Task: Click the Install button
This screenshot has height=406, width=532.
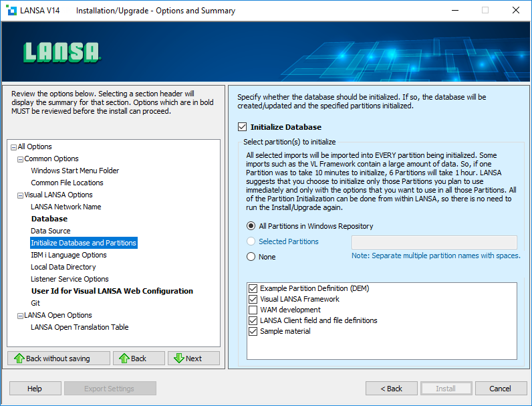Action: pyautogui.click(x=446, y=389)
